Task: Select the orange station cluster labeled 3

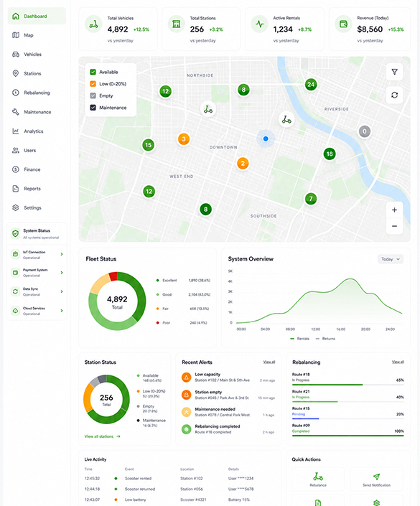Action: 184,139
